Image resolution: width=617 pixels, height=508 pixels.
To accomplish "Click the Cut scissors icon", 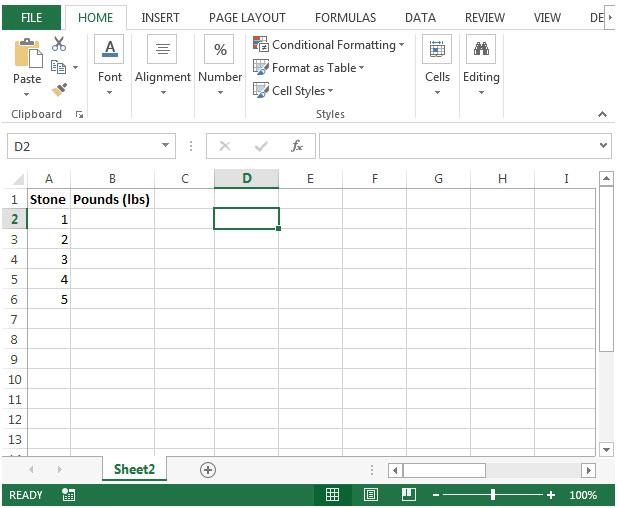I will (x=59, y=44).
